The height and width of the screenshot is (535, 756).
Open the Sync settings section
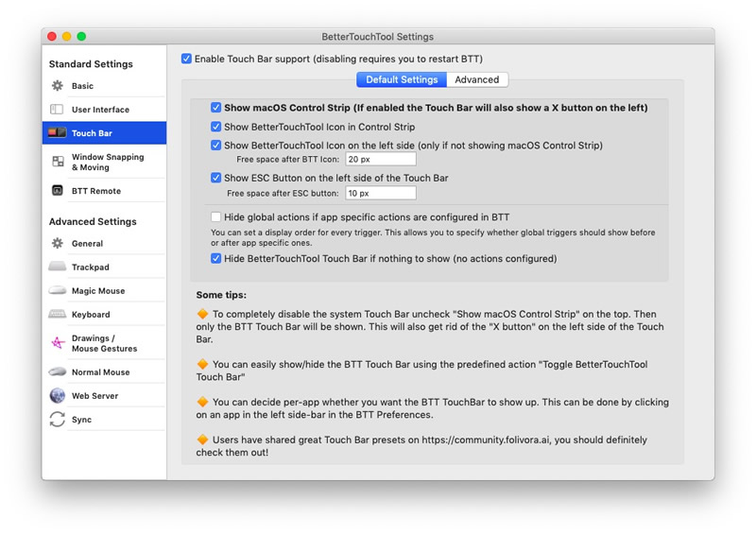104,420
